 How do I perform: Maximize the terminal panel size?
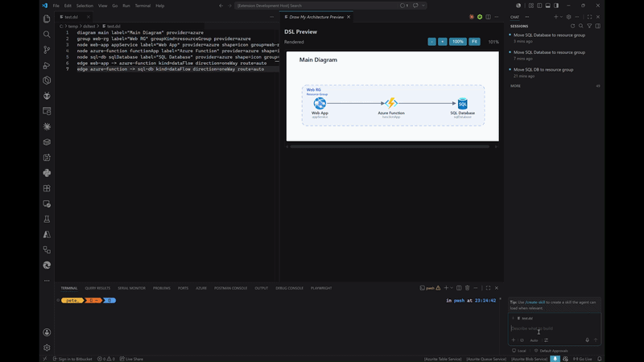click(488, 288)
